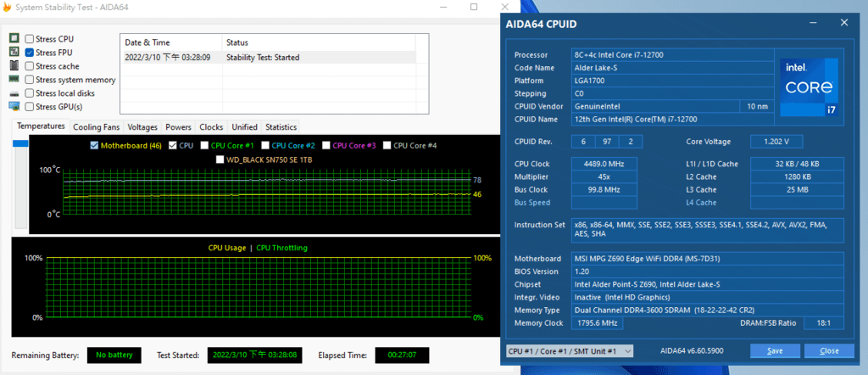Check the CPU Core #1 graph checkbox

[204, 146]
